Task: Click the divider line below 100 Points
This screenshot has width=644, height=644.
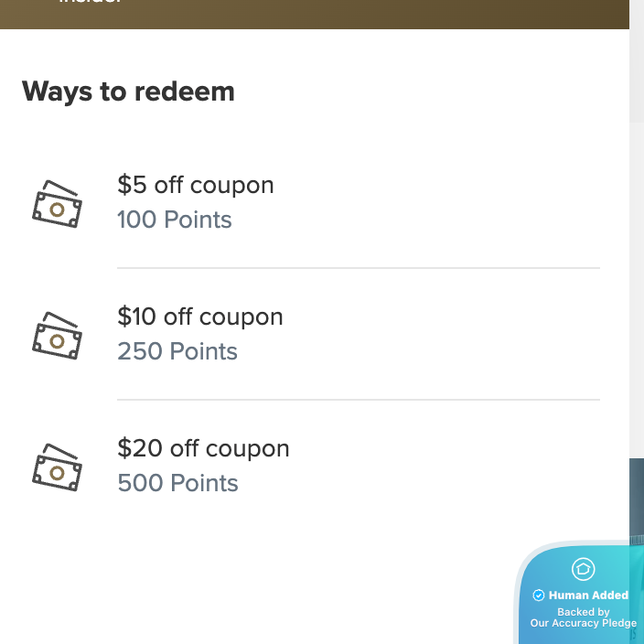Action: [359, 268]
